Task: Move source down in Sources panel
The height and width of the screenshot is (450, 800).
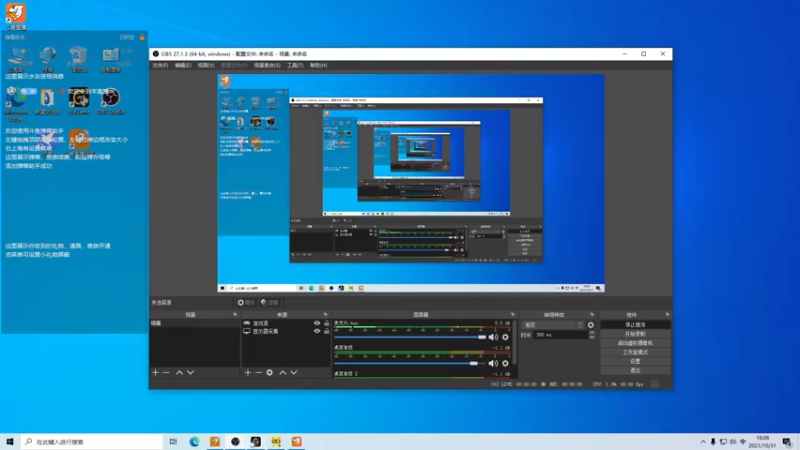Action: pyautogui.click(x=294, y=372)
